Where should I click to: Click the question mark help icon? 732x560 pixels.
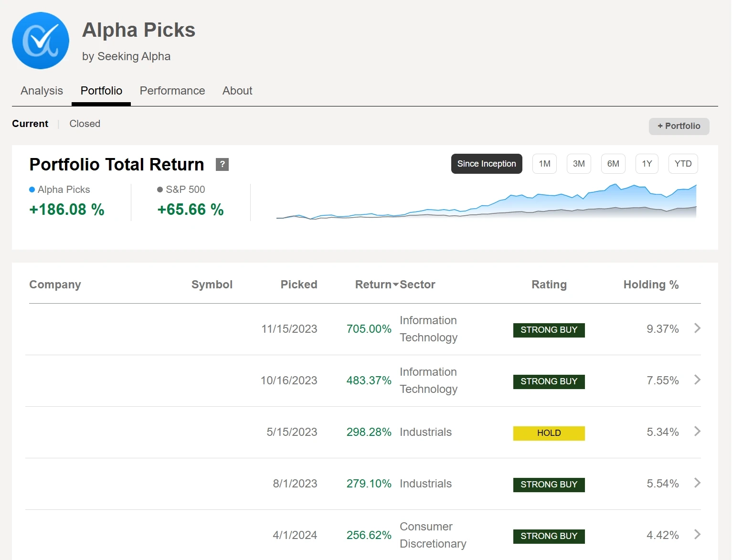pyautogui.click(x=222, y=164)
